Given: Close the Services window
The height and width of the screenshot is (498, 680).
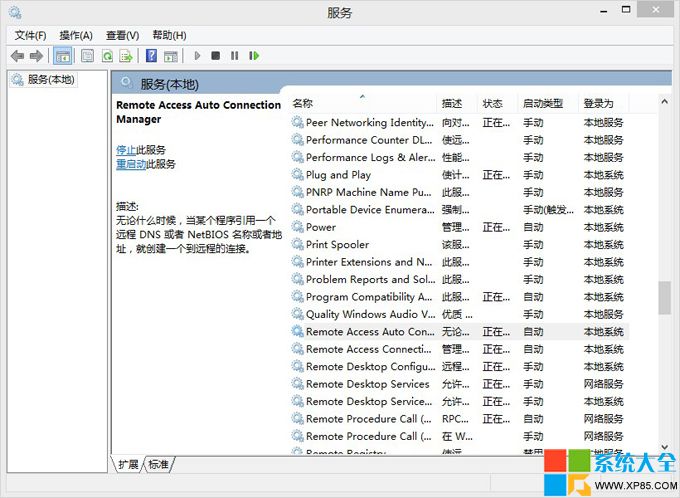Looking at the screenshot, I should 655,9.
